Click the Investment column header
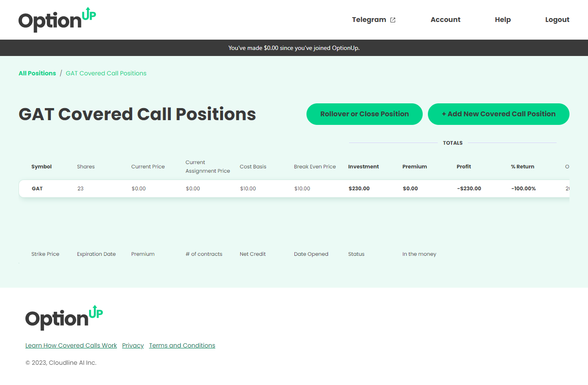 pos(364,167)
